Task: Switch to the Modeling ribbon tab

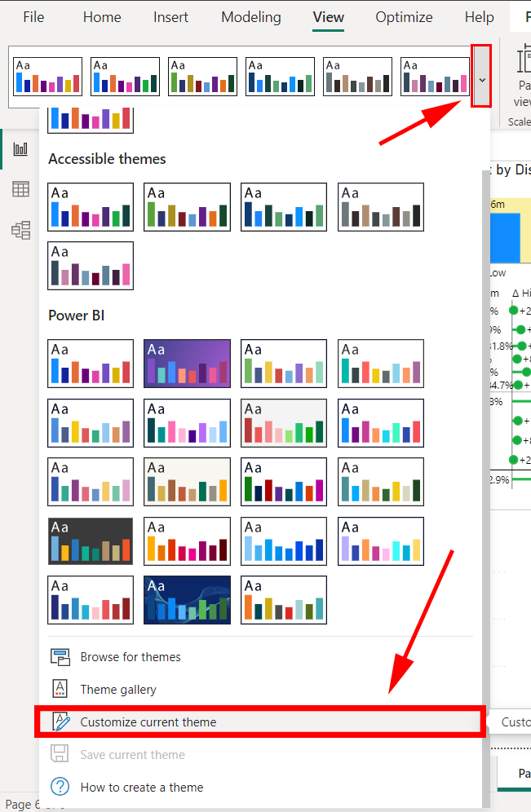Action: [x=250, y=17]
